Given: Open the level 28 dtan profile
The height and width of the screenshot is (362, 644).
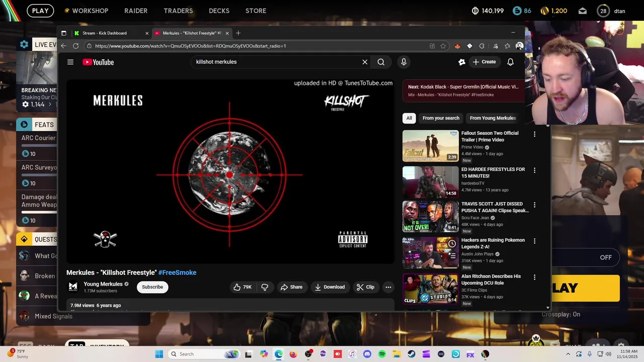Looking at the screenshot, I should coord(611,11).
